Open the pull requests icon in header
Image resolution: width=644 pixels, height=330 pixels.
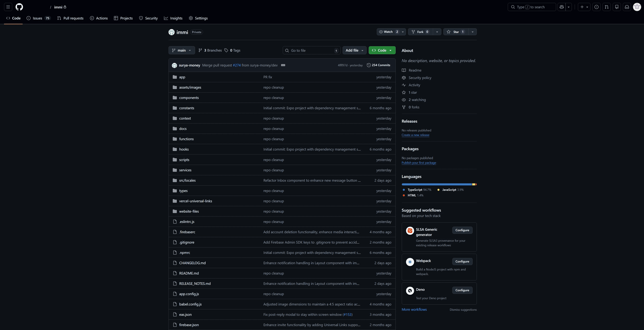(606, 7)
